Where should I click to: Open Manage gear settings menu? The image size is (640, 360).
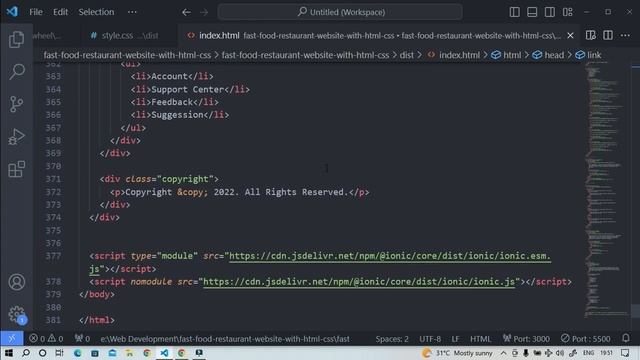[x=16, y=314]
